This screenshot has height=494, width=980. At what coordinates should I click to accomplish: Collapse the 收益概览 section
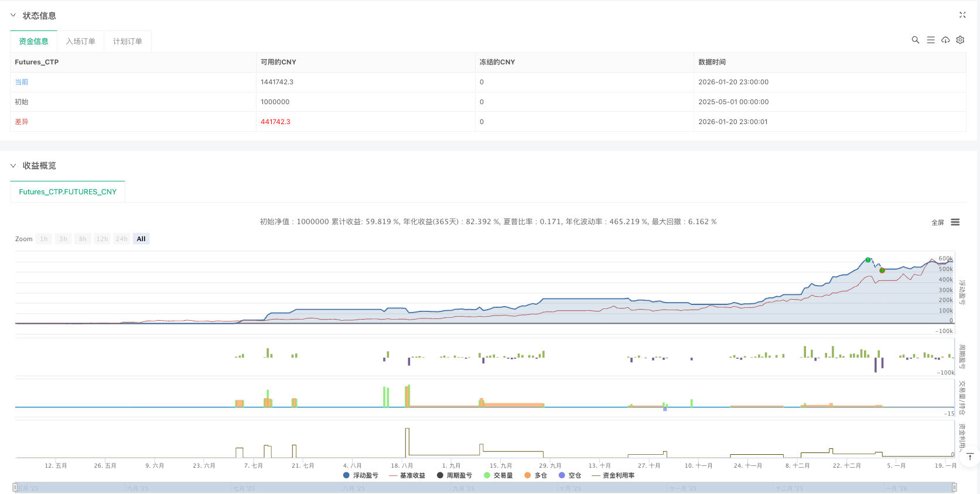[x=13, y=166]
